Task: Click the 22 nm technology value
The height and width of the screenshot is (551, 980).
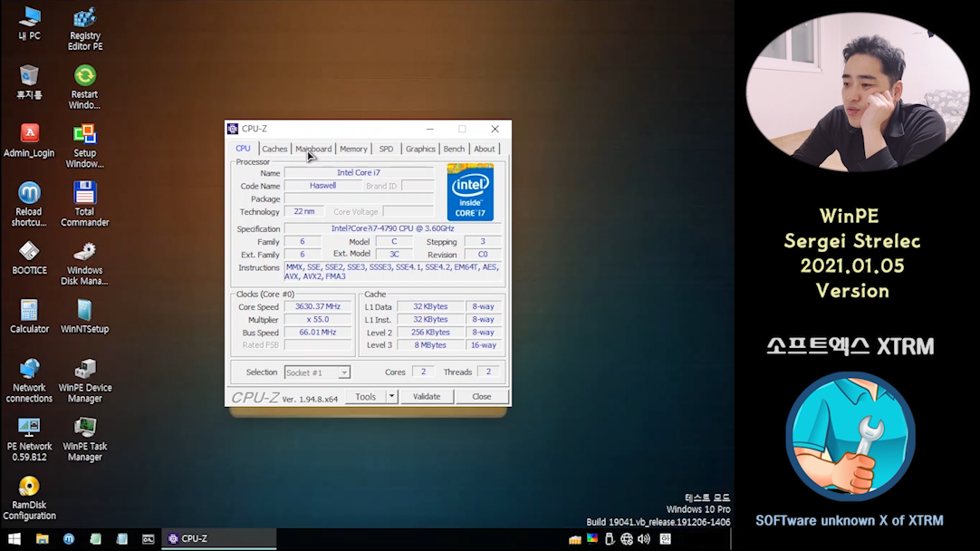Action: pos(304,211)
